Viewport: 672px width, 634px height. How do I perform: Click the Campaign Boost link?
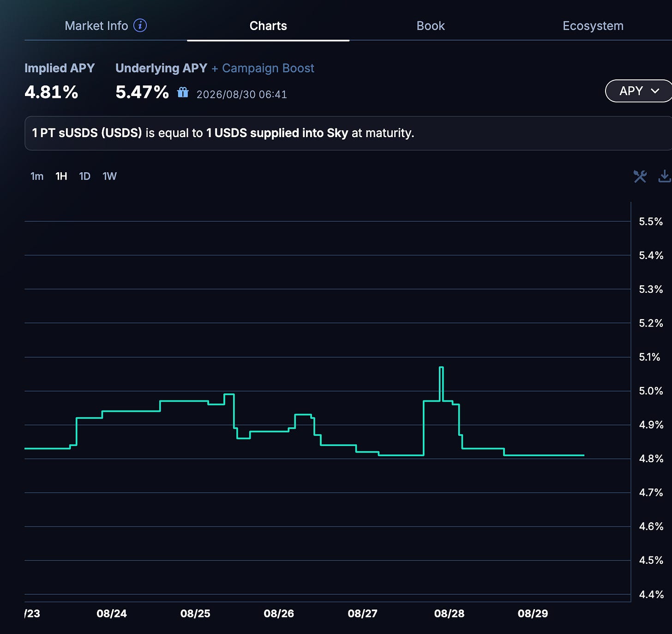click(x=268, y=68)
